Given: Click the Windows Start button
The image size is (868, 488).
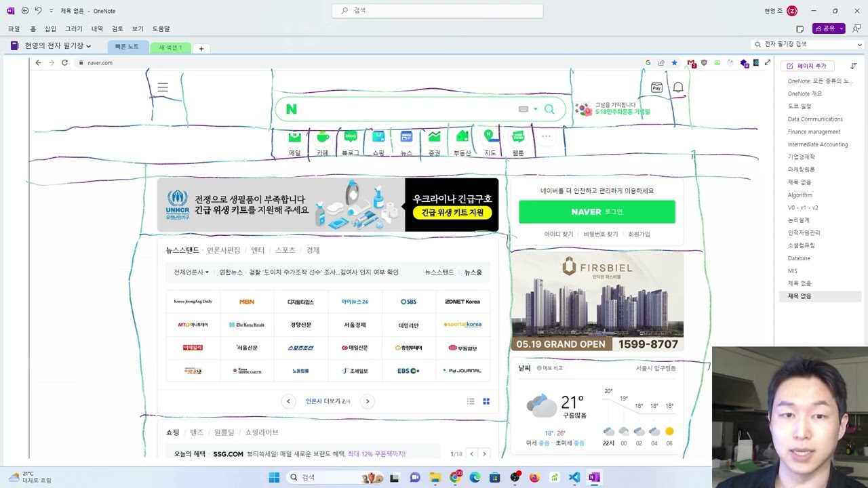Looking at the screenshot, I should click(274, 477).
